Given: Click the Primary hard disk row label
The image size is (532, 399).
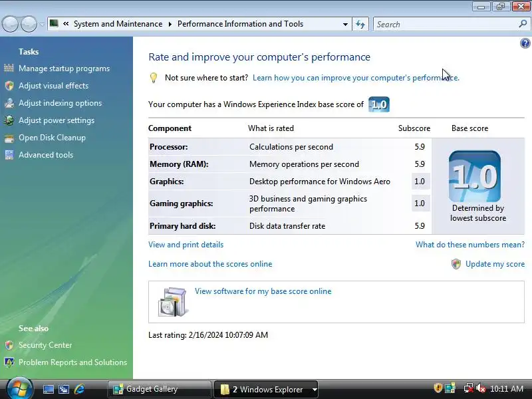Looking at the screenshot, I should (182, 226).
